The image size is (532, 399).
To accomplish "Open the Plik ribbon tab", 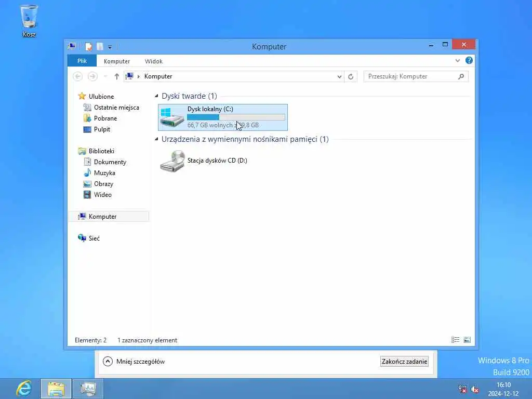I will point(82,61).
